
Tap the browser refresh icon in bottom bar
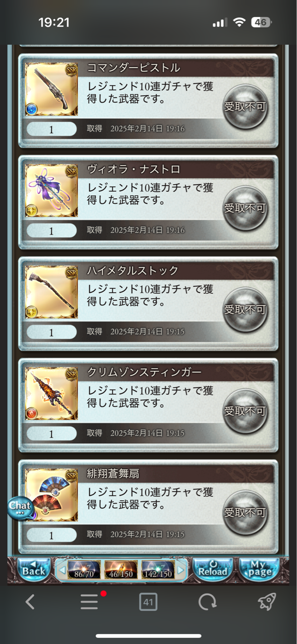click(x=207, y=602)
